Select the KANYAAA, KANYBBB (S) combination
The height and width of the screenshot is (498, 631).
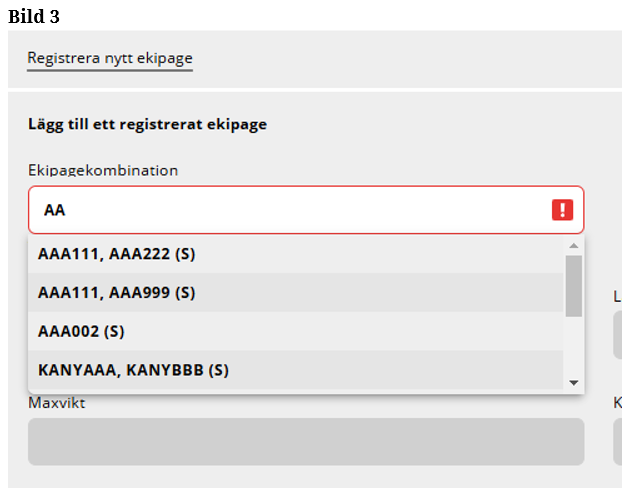(134, 370)
